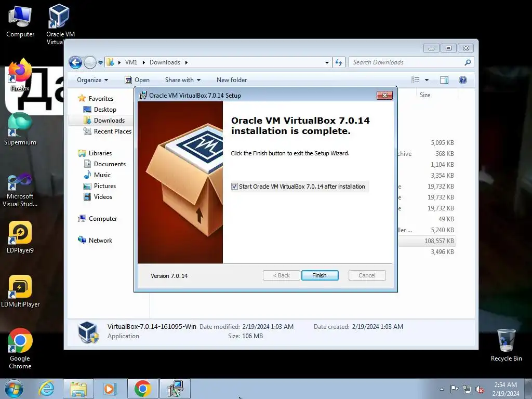Switch to File Explorer taskbar button
The width and height of the screenshot is (532, 399).
(x=78, y=389)
